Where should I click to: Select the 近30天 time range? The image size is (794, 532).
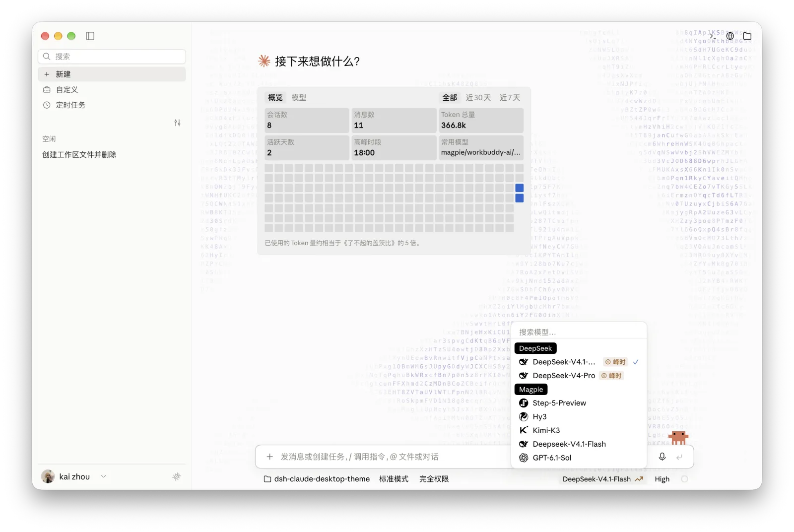[x=478, y=98]
